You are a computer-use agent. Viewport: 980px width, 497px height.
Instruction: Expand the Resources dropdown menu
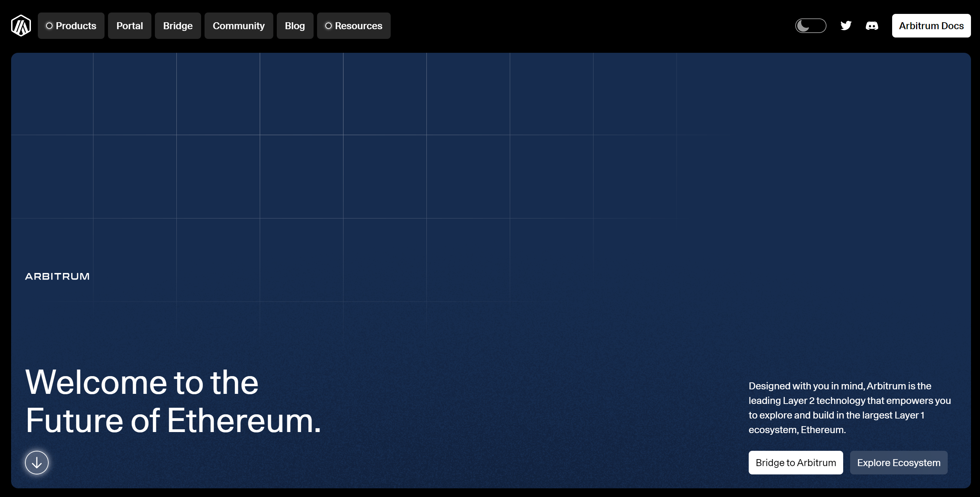click(x=354, y=25)
